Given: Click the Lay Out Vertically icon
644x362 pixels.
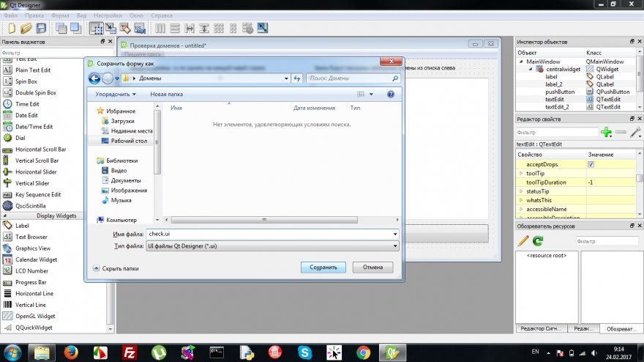Looking at the screenshot, I should point(175,28).
